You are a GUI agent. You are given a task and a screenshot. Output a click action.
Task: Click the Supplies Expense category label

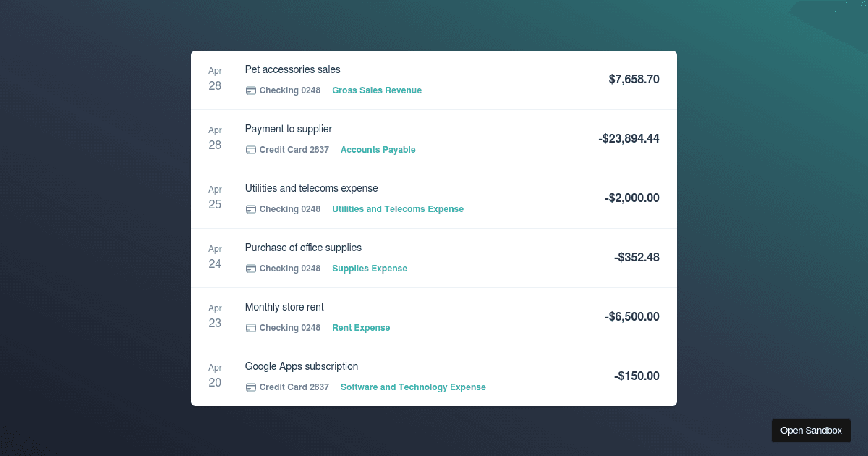pos(370,268)
